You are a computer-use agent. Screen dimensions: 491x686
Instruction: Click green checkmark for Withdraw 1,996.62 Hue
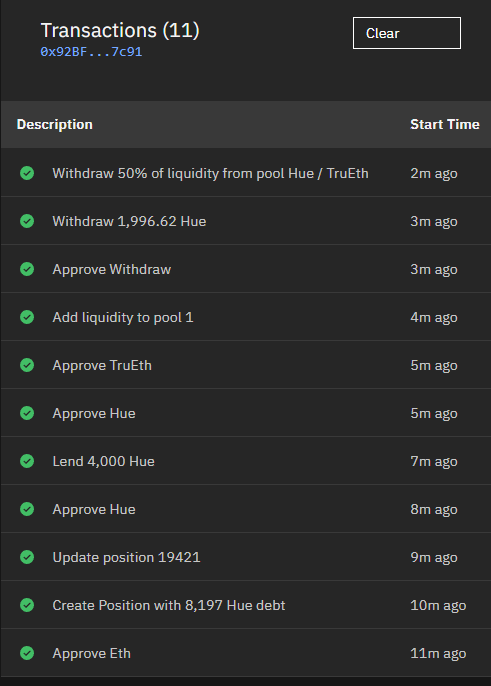[x=27, y=221]
